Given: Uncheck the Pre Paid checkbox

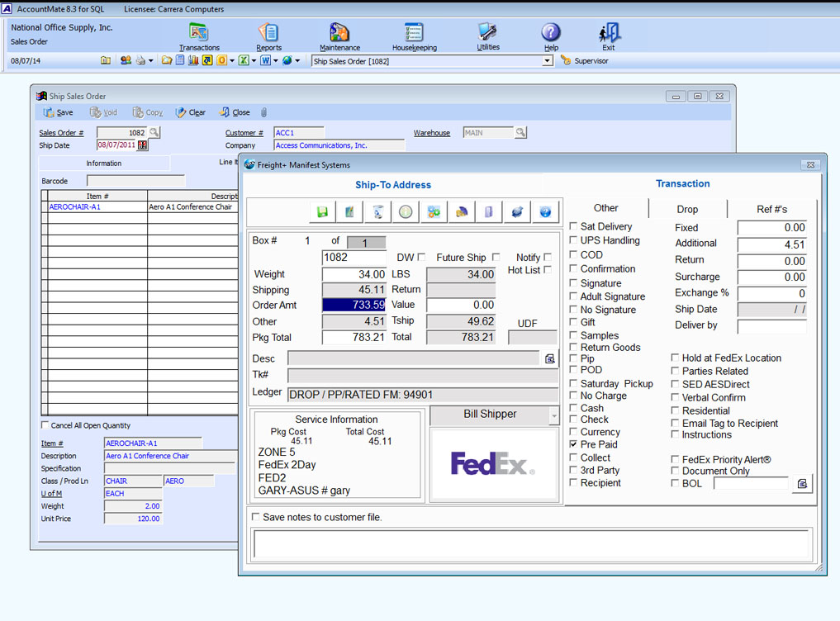Looking at the screenshot, I should [573, 444].
